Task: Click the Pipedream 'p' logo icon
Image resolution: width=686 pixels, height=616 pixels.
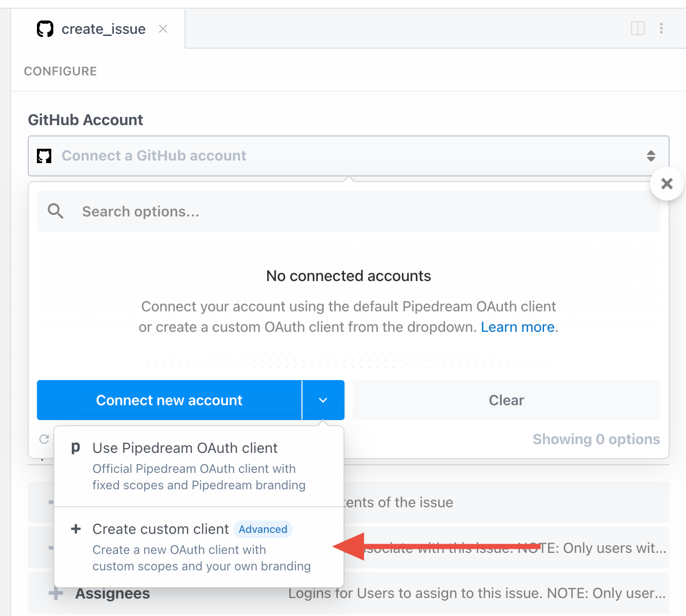Action: coord(75,448)
